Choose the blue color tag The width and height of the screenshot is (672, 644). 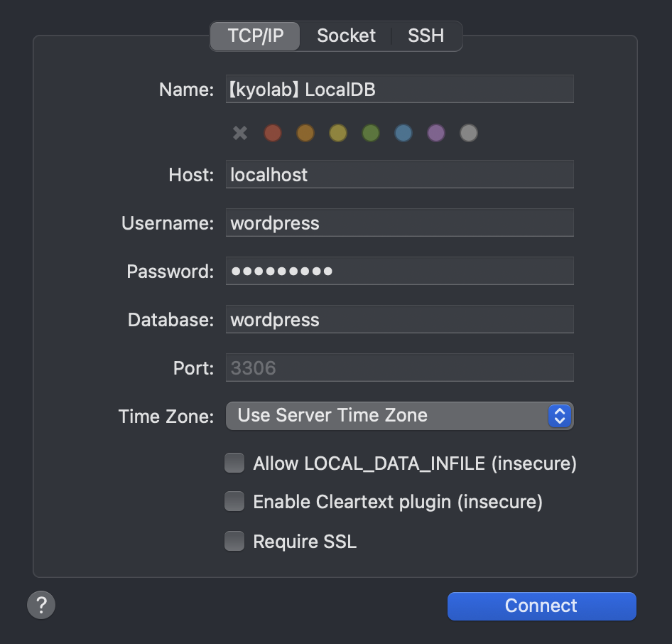coord(403,133)
